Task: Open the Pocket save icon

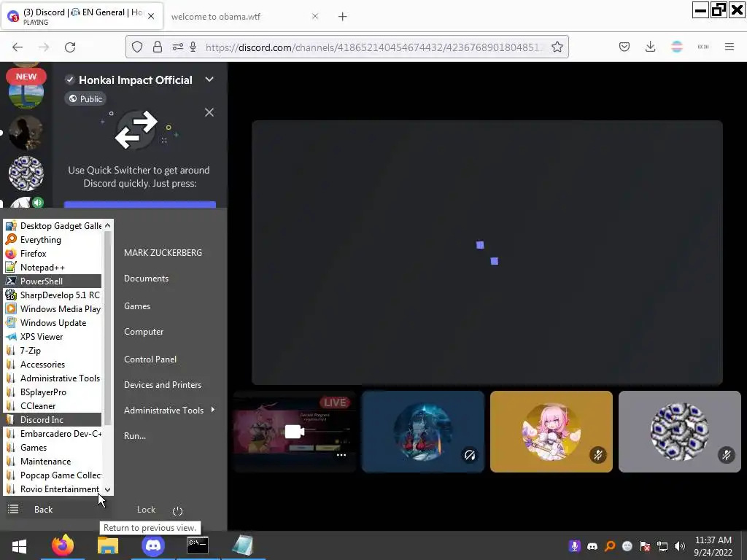Action: pyautogui.click(x=624, y=47)
